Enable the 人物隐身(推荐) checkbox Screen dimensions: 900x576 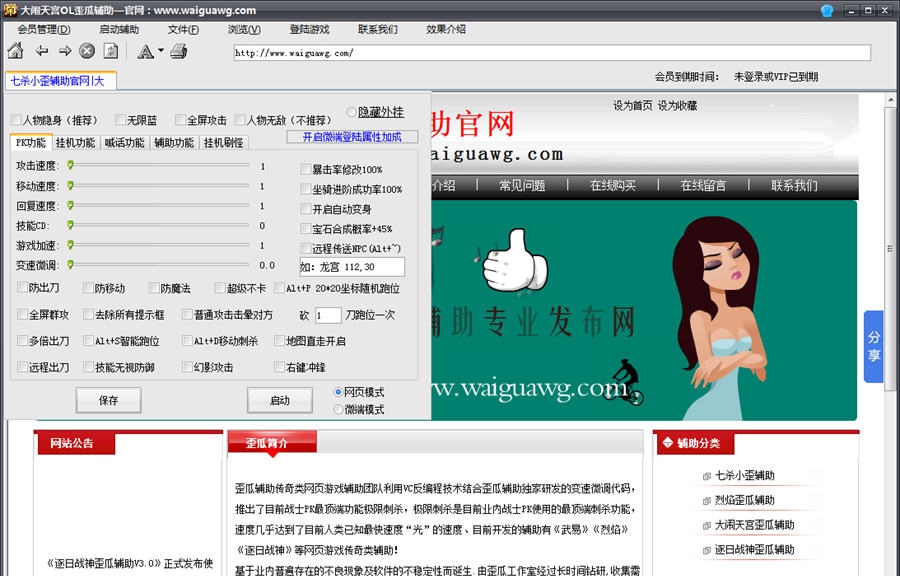tap(17, 119)
